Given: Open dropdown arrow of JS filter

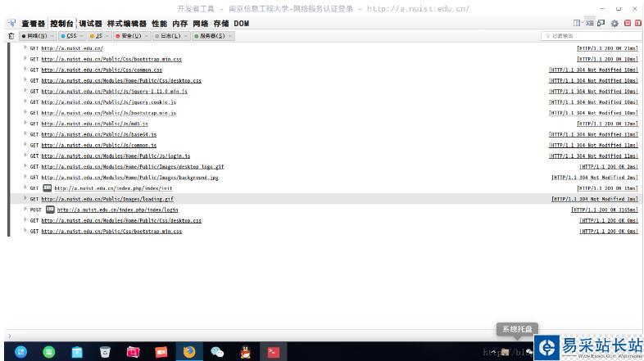Looking at the screenshot, I should click(x=107, y=36).
